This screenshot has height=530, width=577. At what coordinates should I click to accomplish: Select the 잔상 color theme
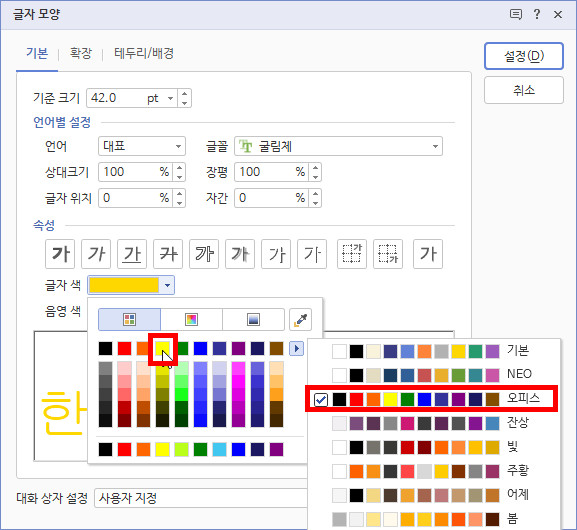tap(433, 423)
